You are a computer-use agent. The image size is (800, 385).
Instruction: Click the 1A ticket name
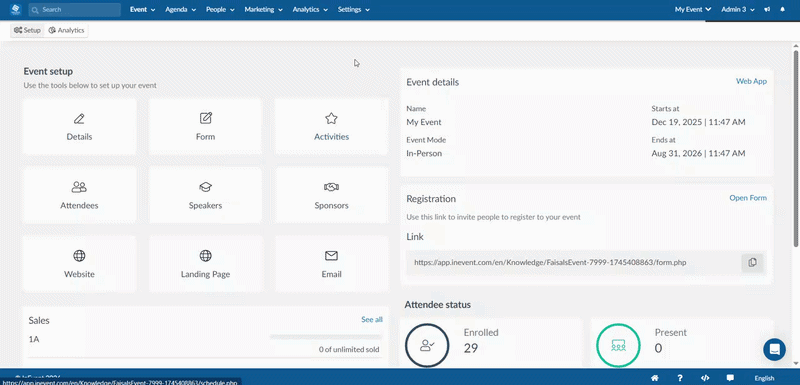[34, 339]
